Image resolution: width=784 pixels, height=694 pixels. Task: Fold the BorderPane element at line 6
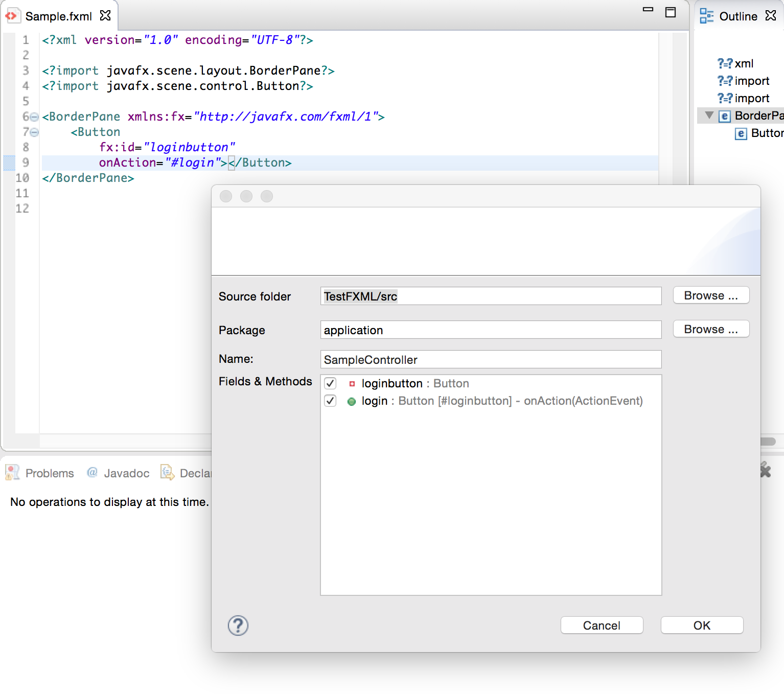(34, 117)
